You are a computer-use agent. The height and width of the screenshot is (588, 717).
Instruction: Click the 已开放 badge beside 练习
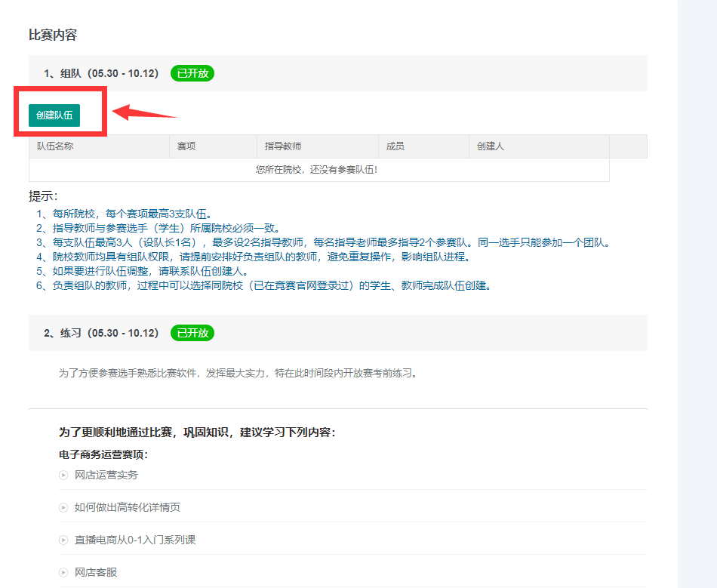pos(192,333)
